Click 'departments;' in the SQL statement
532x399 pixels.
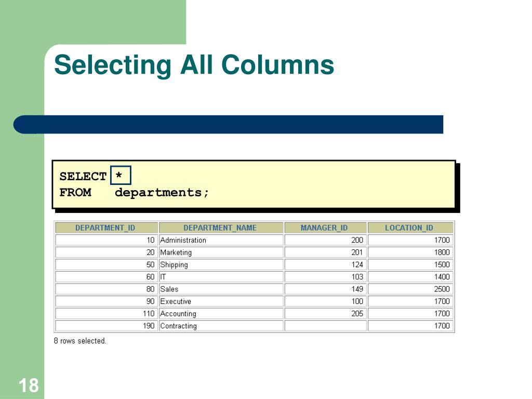tap(162, 193)
